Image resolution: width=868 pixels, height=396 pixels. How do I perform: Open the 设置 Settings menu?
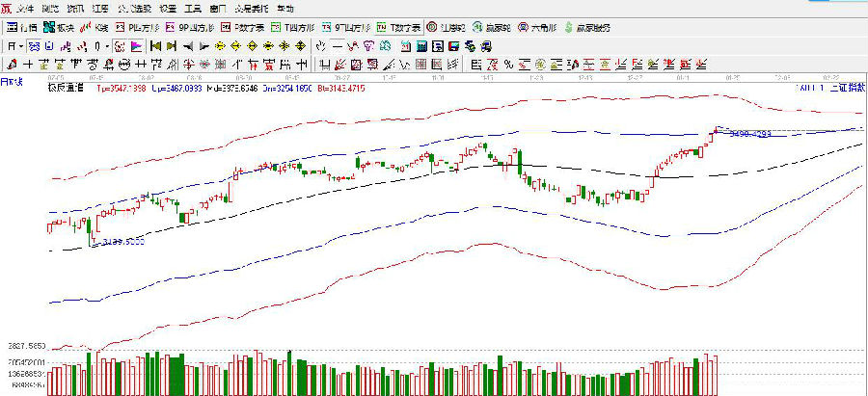(168, 8)
